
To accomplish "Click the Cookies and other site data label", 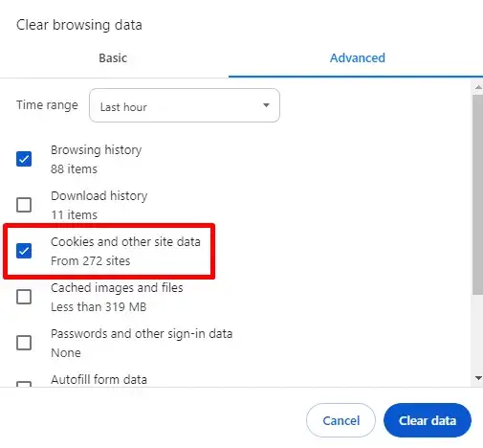I will [125, 242].
